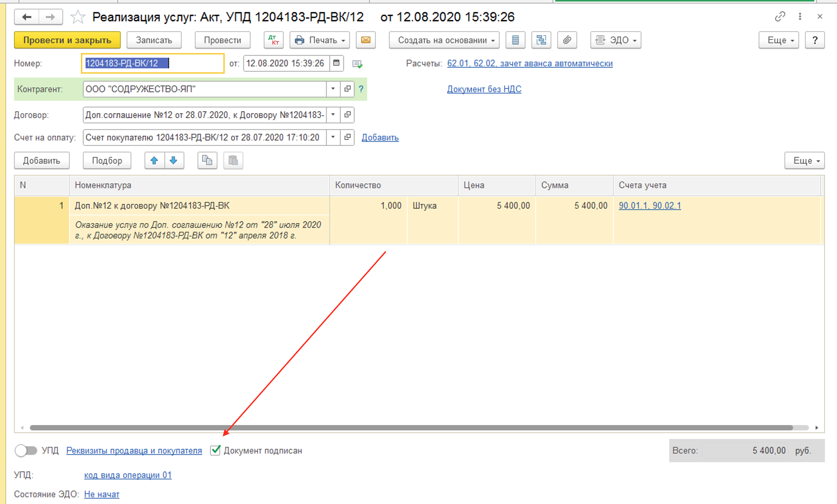Open the top Еще menu
837x504 pixels.
(778, 40)
